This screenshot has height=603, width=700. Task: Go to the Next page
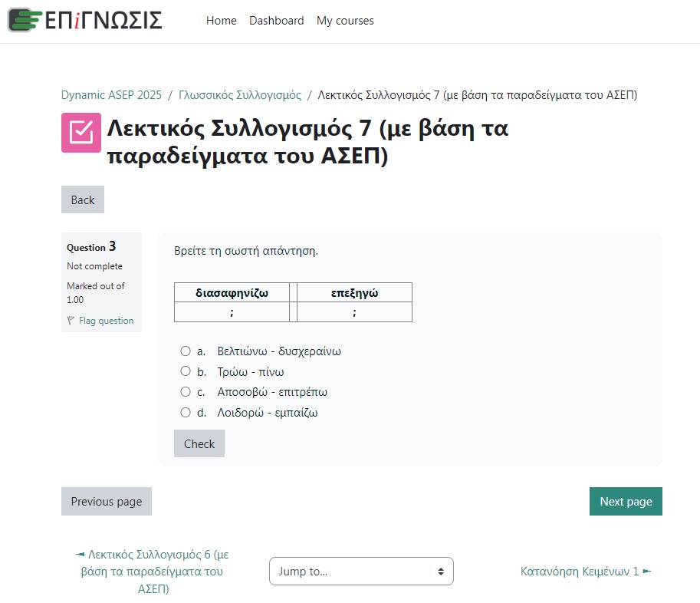click(626, 501)
